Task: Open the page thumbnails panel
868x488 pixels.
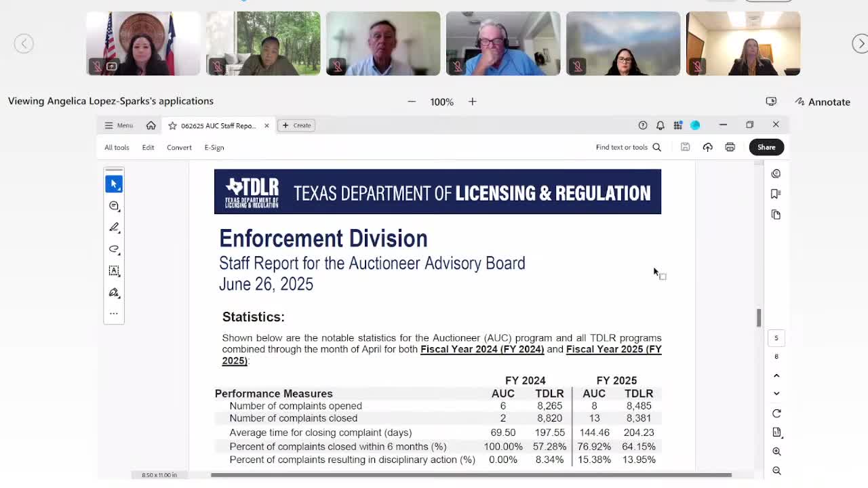Action: pos(776,214)
